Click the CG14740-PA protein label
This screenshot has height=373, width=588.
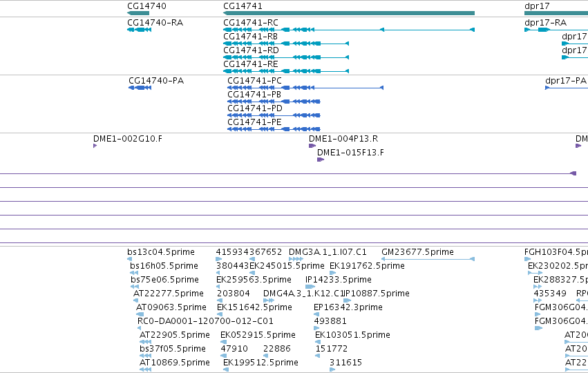click(x=156, y=81)
